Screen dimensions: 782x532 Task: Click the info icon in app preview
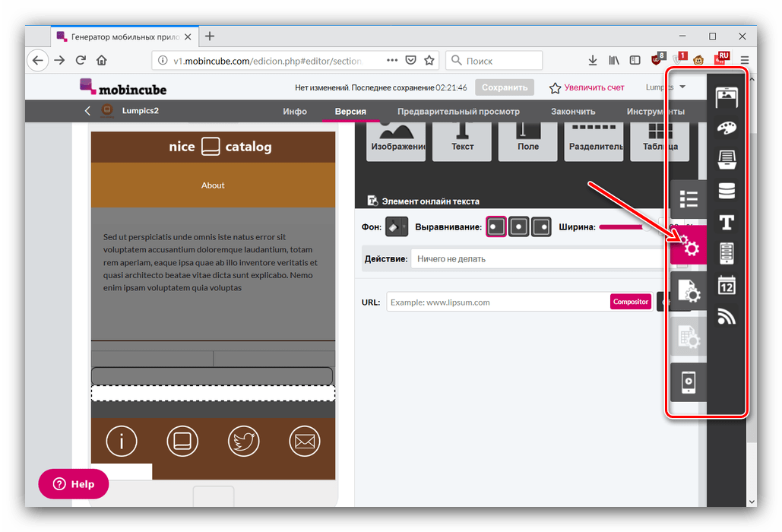tap(122, 441)
